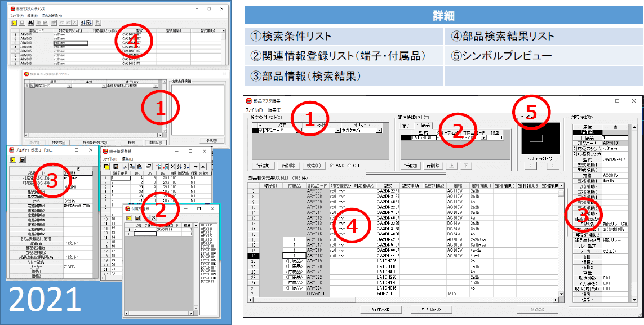Screen dimensions: 644x325
Task: Switch to the 端子 tab
Action: pos(406,126)
